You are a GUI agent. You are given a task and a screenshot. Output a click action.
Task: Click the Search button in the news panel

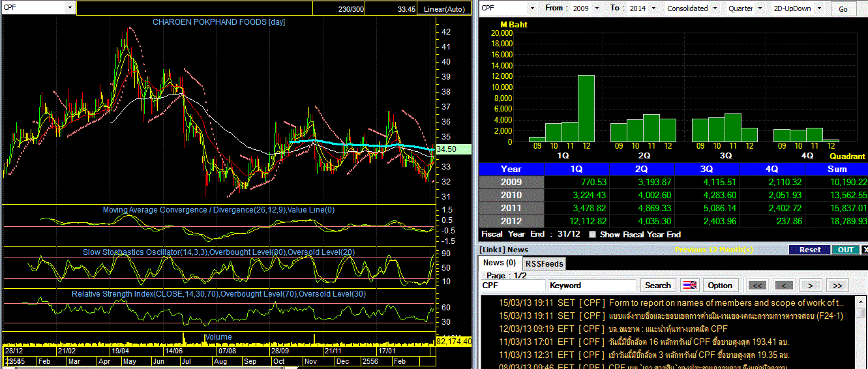point(657,286)
